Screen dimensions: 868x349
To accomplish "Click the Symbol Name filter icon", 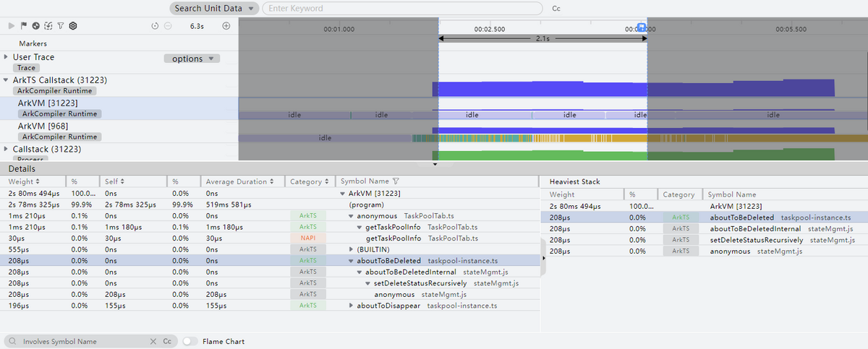I will (396, 182).
